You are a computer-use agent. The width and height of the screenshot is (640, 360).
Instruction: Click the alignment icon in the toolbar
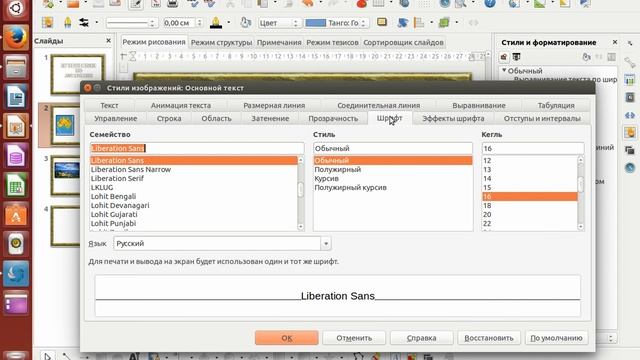419,22
